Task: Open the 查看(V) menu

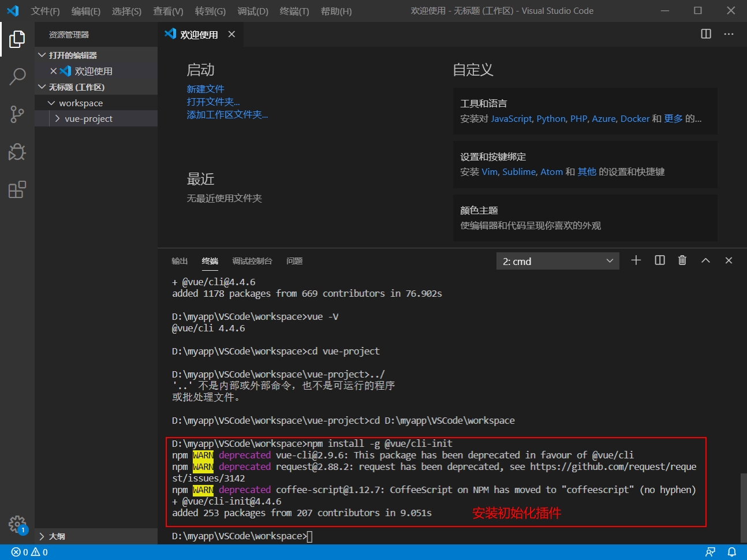Action: tap(168, 11)
